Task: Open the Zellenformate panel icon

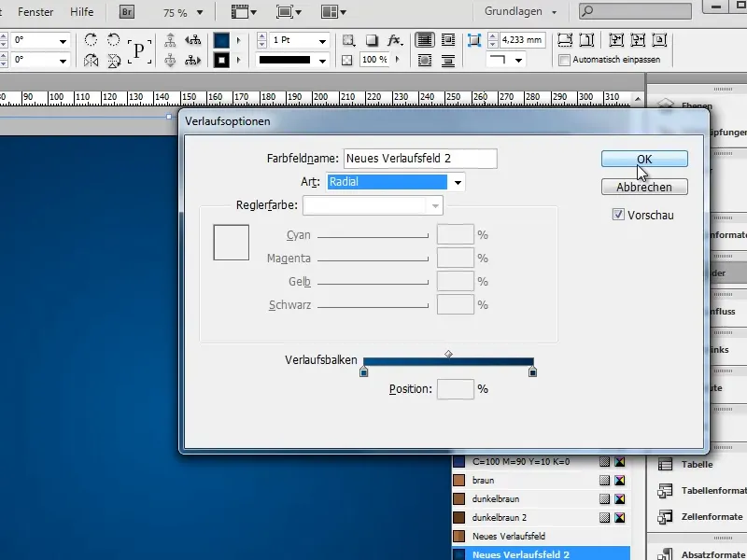Action: [665, 517]
